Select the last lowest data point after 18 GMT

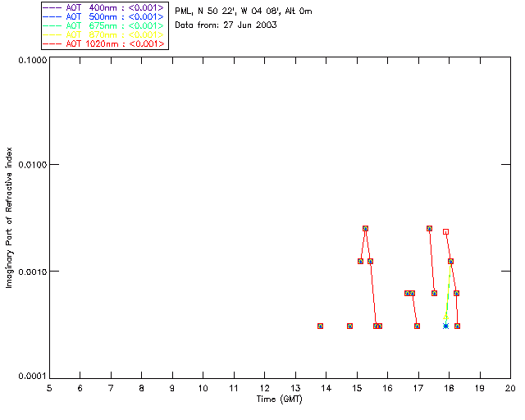tap(458, 326)
